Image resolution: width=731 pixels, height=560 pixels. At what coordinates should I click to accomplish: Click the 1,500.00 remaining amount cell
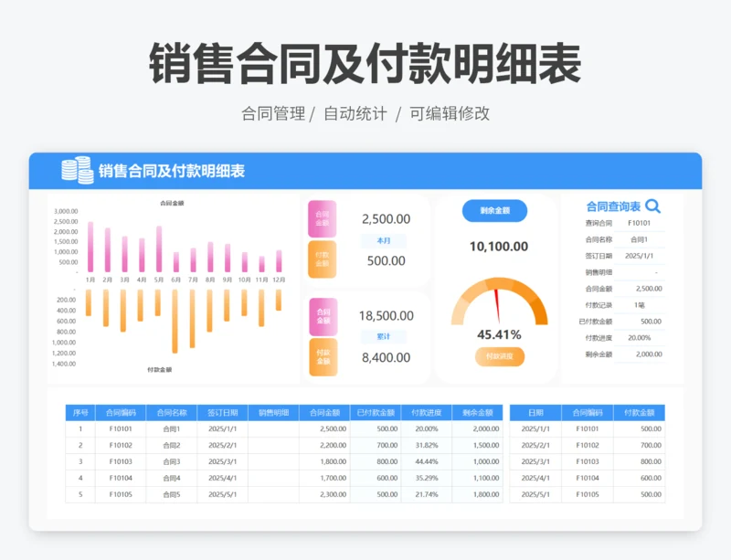click(x=478, y=445)
